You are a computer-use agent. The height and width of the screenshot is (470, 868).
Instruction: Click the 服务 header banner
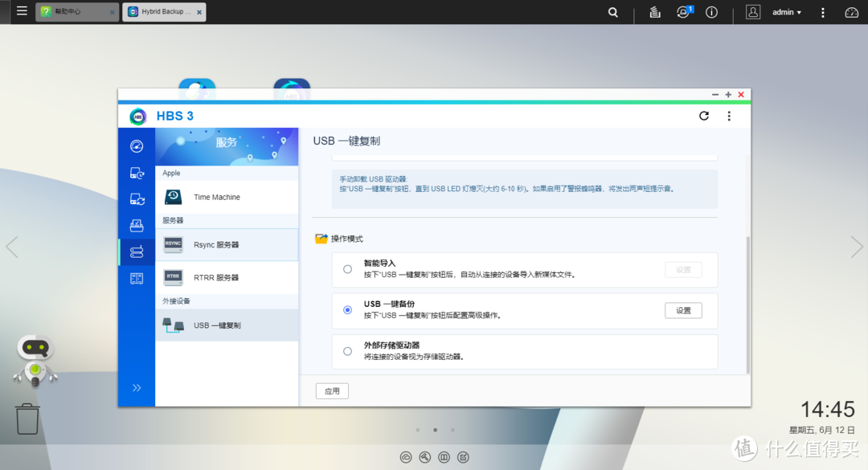pyautogui.click(x=227, y=147)
